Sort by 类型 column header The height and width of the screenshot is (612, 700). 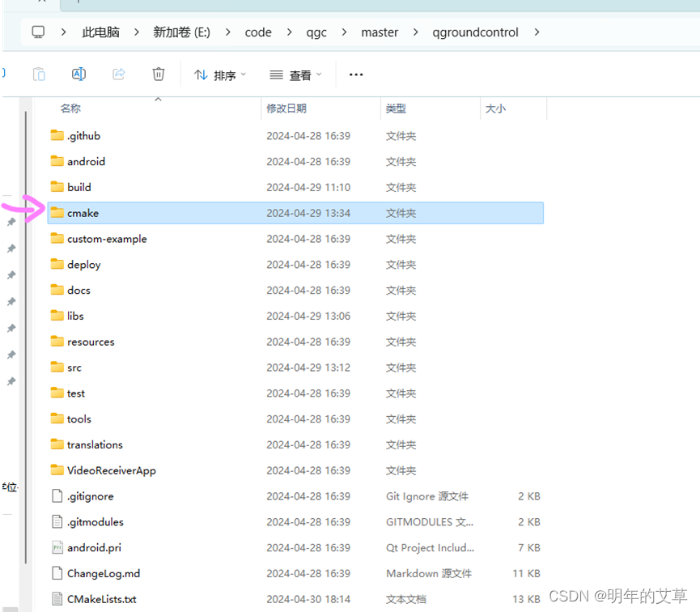(396, 108)
